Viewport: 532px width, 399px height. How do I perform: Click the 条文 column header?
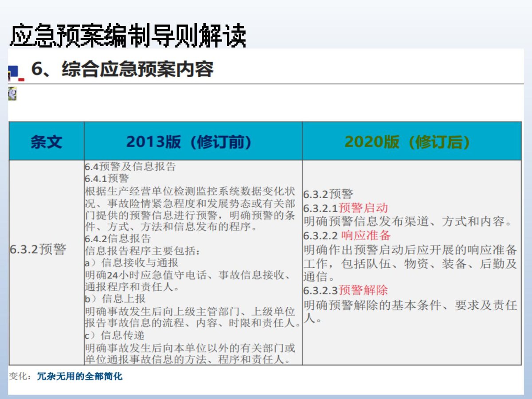coord(47,141)
